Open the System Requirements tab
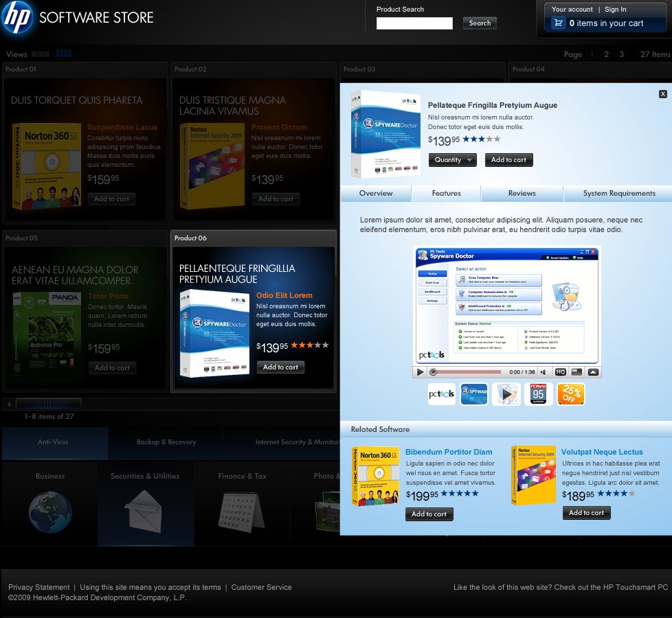Screen dimensions: 672x618 (x=619, y=193)
